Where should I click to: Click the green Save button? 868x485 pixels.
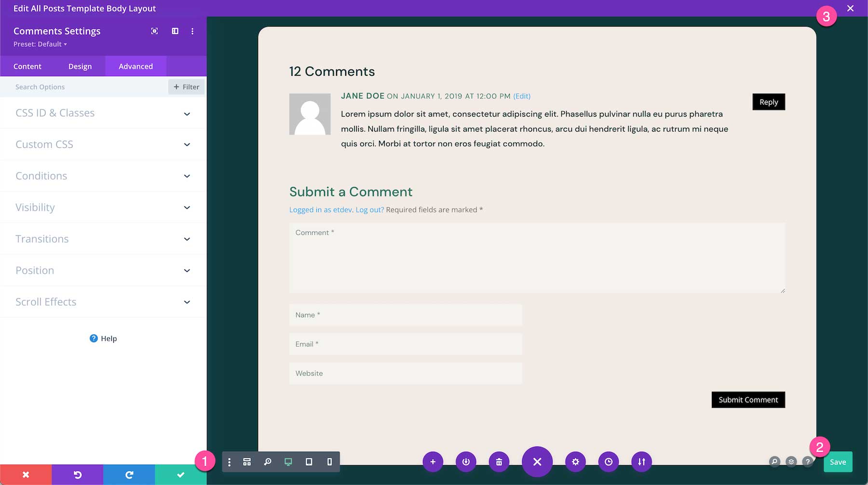tap(838, 462)
